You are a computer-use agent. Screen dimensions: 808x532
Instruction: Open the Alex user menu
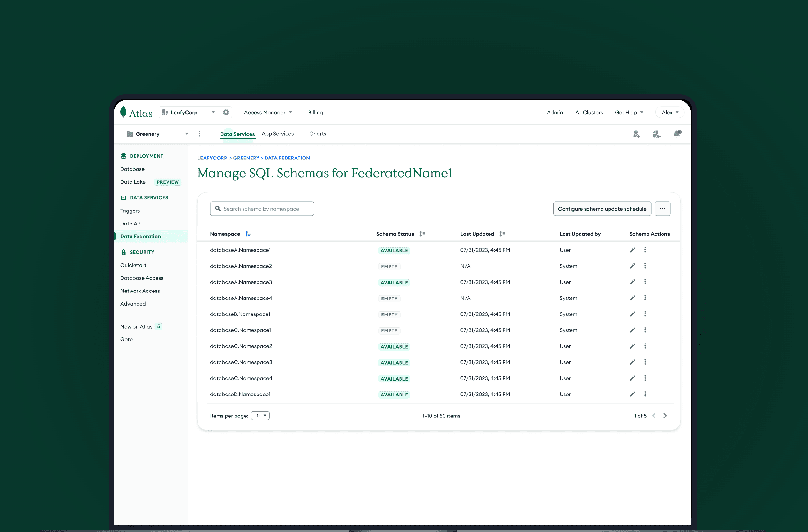point(670,112)
